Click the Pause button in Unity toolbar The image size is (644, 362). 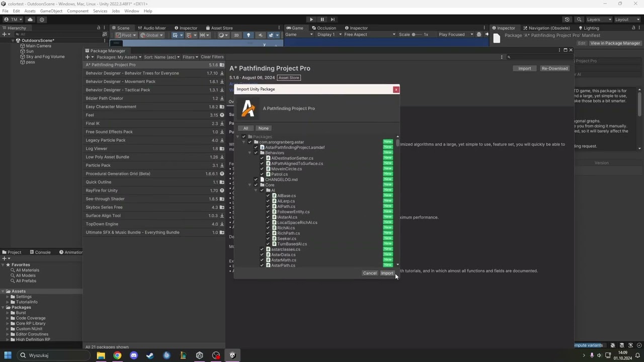click(x=322, y=20)
